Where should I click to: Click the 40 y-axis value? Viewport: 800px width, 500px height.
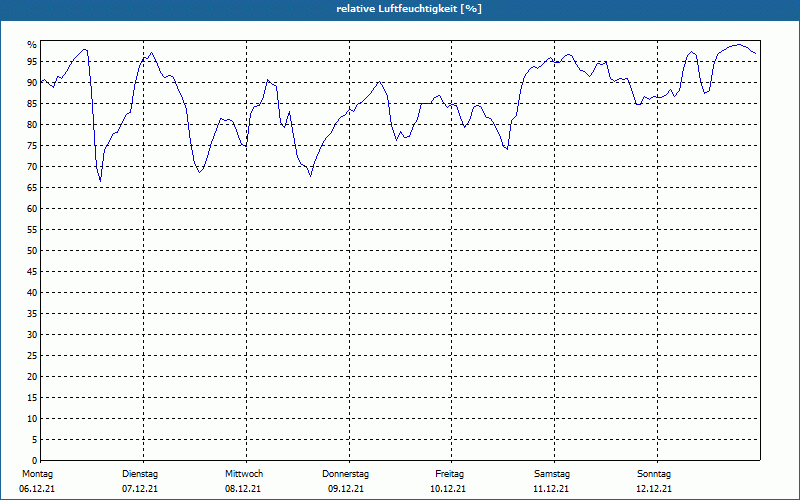tap(32, 293)
